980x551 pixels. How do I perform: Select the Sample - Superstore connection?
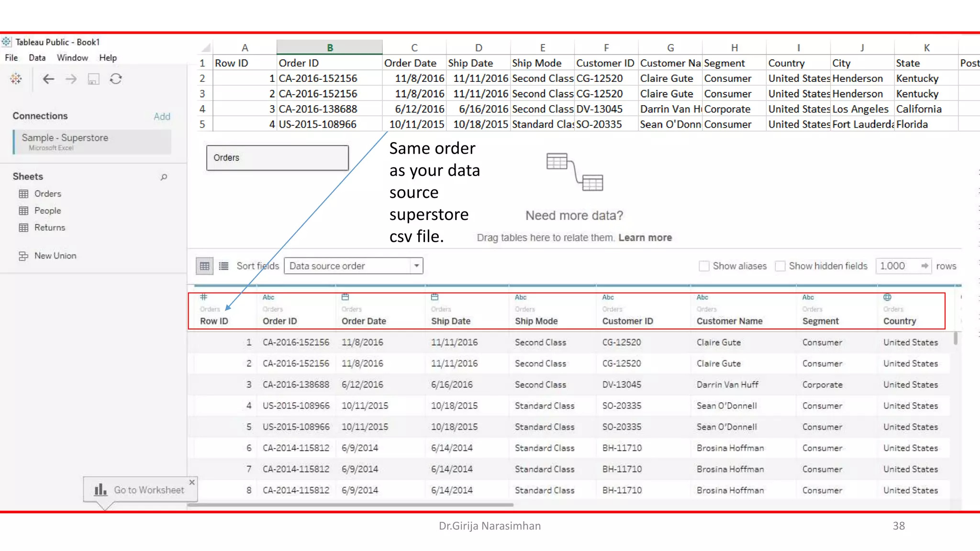tap(92, 142)
